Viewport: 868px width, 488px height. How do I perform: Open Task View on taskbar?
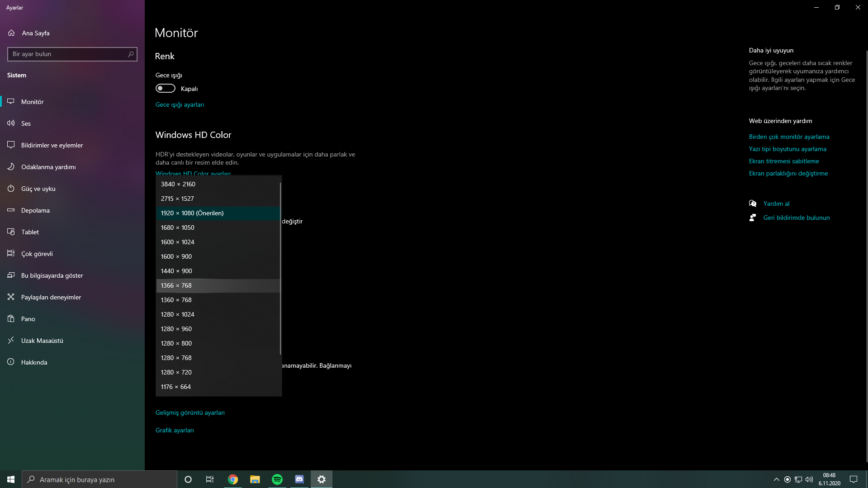click(x=210, y=479)
